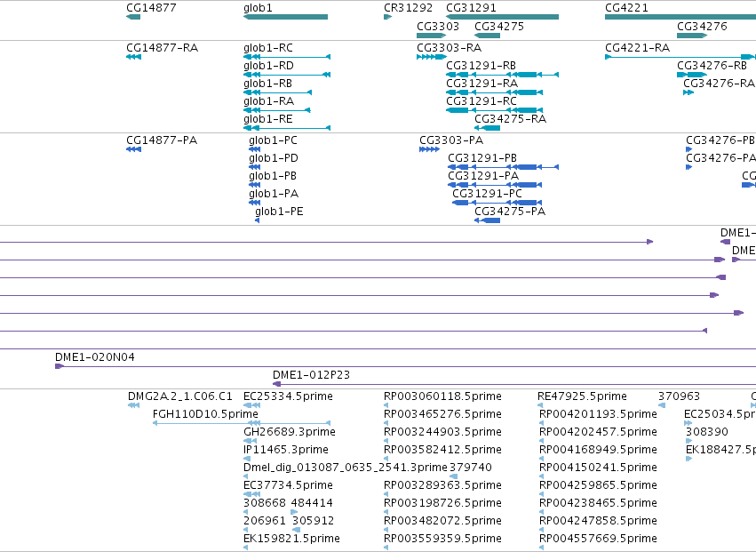756x552 pixels.
Task: Click feature 206961
Action: 265,521
